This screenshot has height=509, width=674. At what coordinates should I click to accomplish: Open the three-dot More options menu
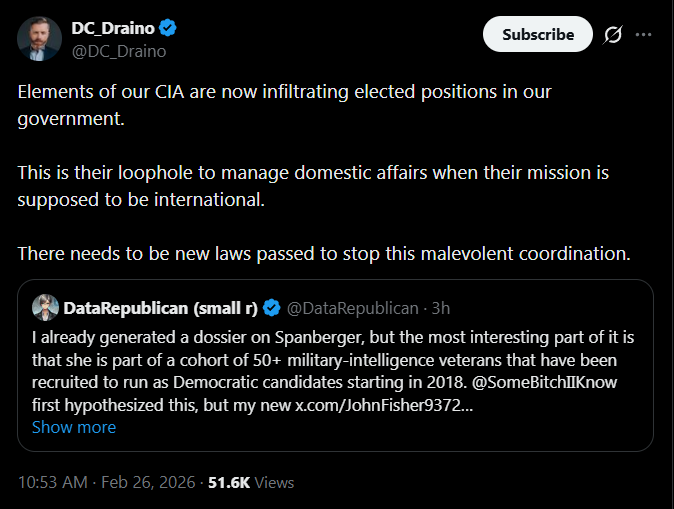[644, 34]
